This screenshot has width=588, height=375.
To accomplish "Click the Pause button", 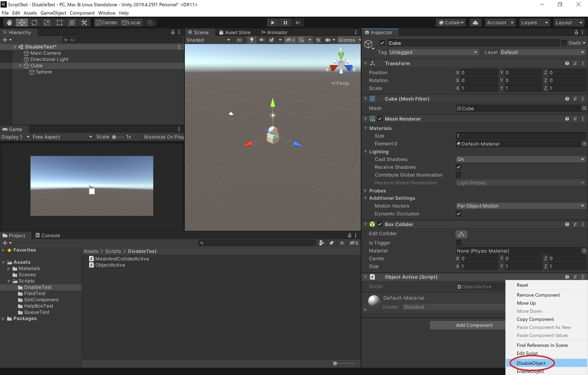I will pyautogui.click(x=285, y=23).
